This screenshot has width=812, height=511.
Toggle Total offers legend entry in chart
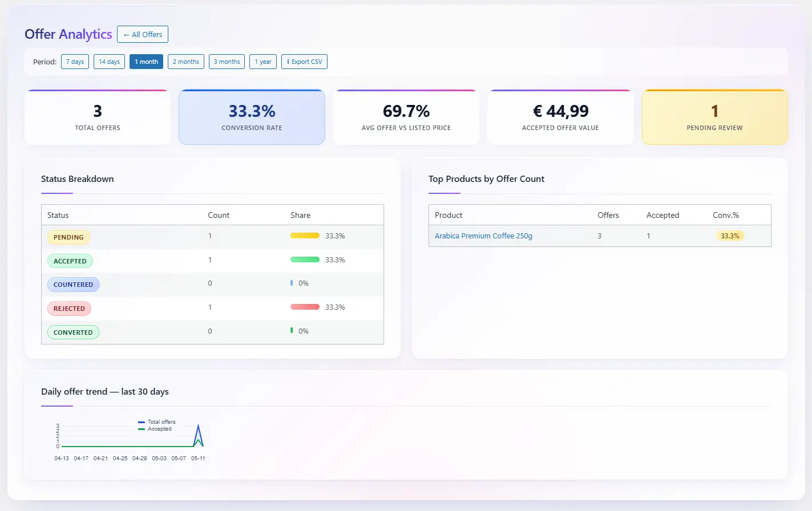coord(157,422)
